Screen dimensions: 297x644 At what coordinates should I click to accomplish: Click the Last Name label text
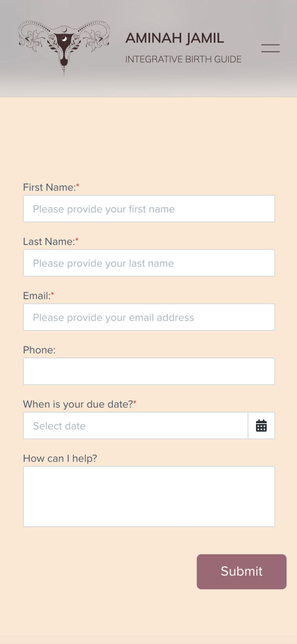[49, 242]
